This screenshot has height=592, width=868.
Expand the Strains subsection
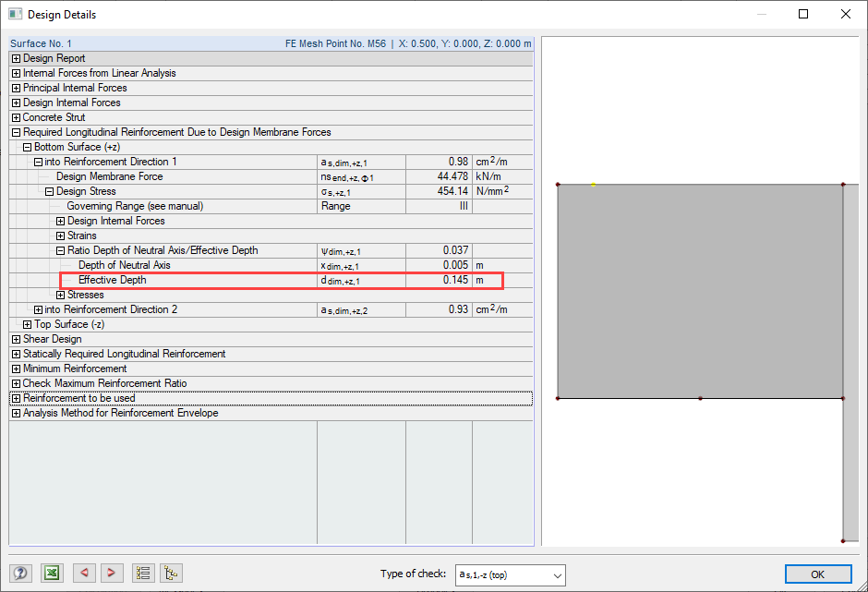pyautogui.click(x=60, y=236)
